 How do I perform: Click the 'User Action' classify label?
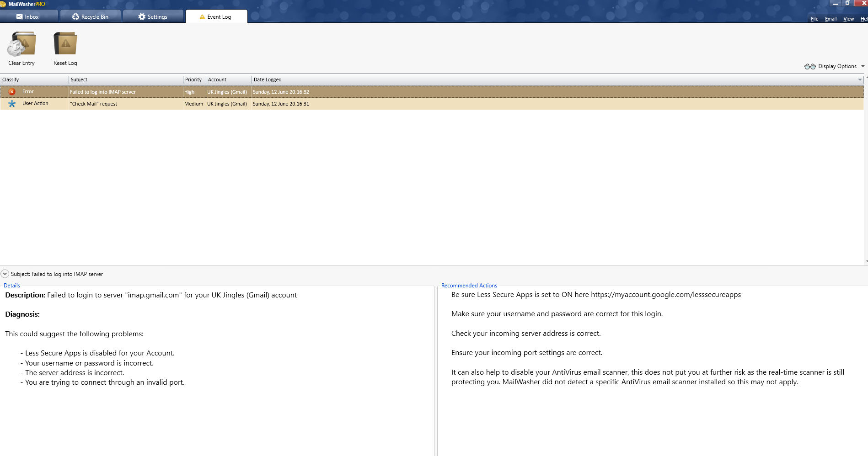[x=35, y=103]
